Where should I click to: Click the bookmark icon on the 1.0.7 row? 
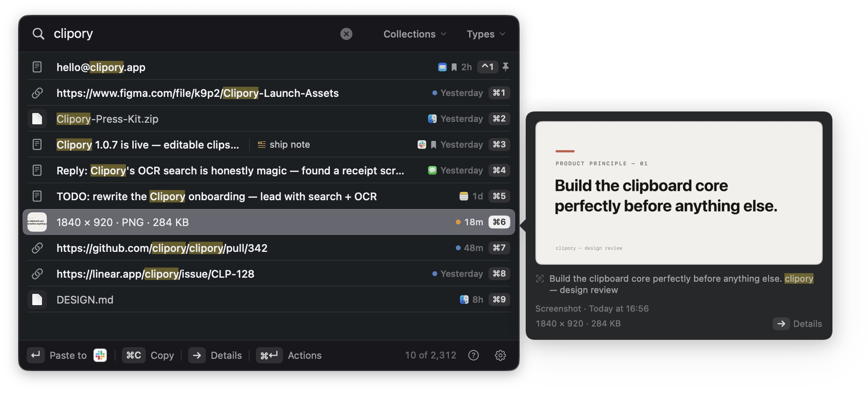click(434, 145)
